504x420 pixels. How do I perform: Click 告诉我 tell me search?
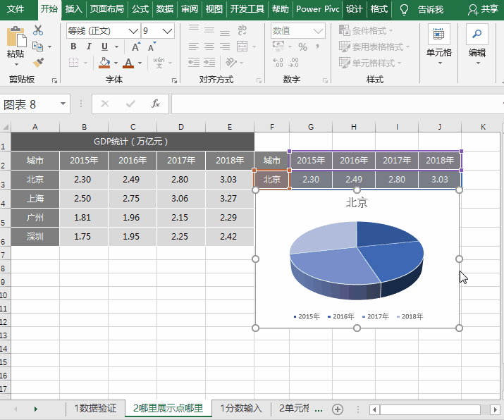point(431,10)
